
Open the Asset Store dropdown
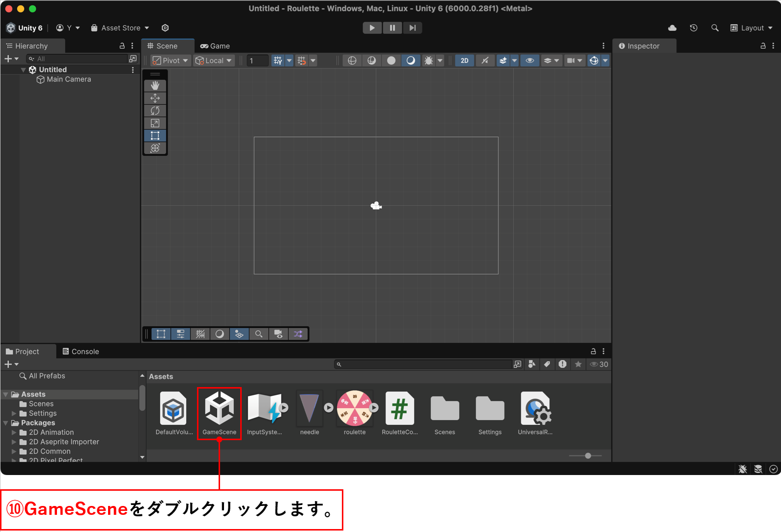click(x=120, y=28)
